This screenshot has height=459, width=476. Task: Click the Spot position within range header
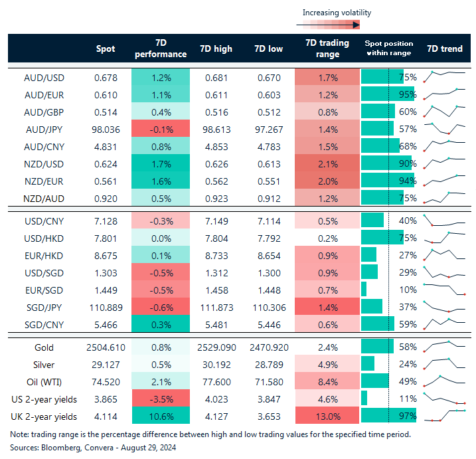388,48
